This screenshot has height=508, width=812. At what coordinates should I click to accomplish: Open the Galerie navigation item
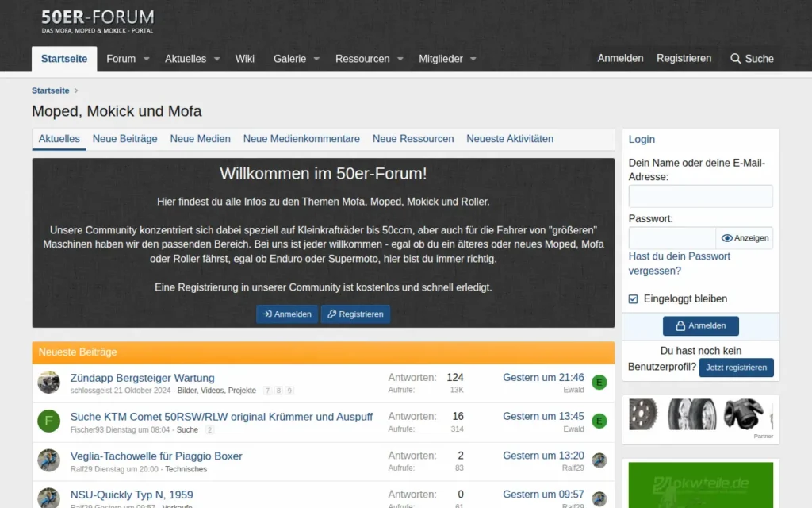point(289,59)
